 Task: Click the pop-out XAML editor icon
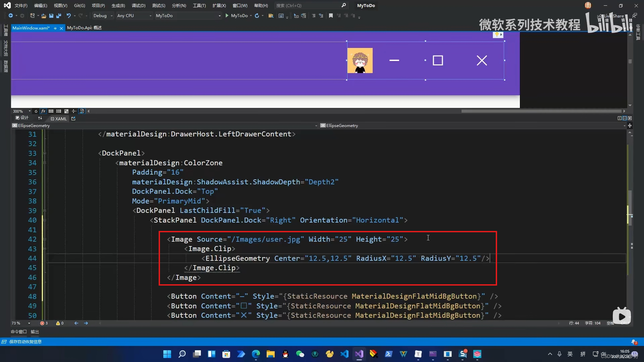click(73, 119)
